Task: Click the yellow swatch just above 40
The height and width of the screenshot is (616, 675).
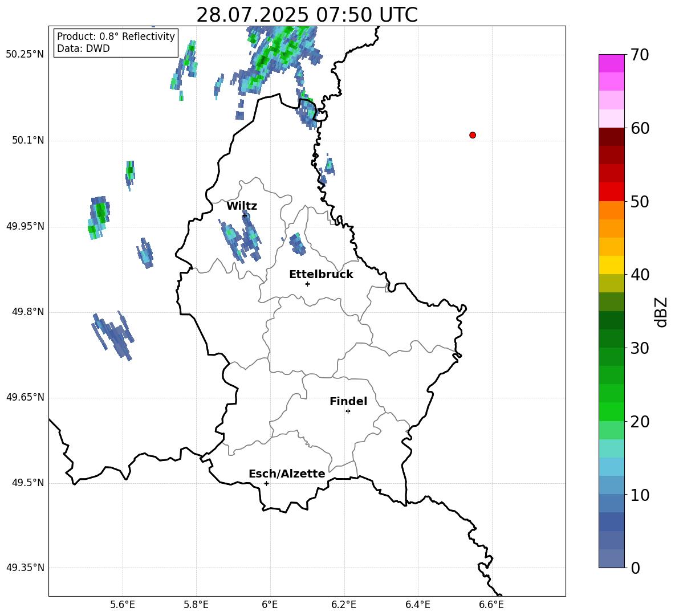Action: pos(612,265)
